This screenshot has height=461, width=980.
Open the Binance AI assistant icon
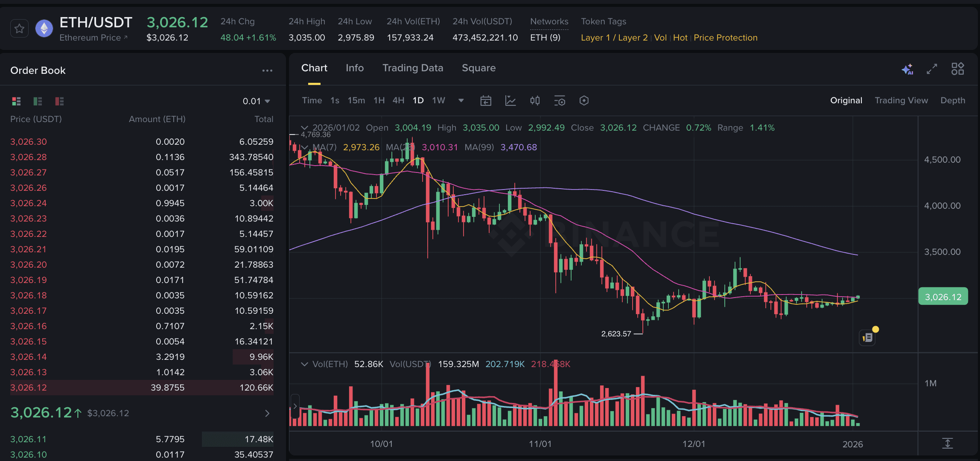coord(908,69)
